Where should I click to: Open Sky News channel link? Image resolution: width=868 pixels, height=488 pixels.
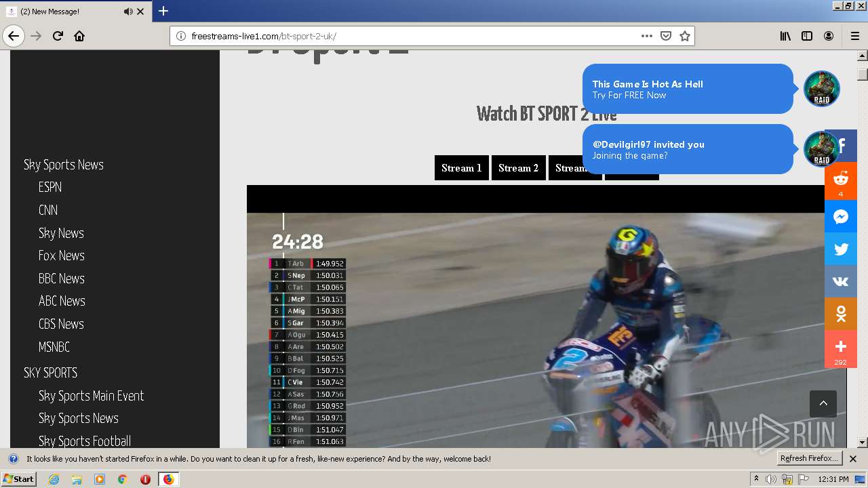click(61, 233)
